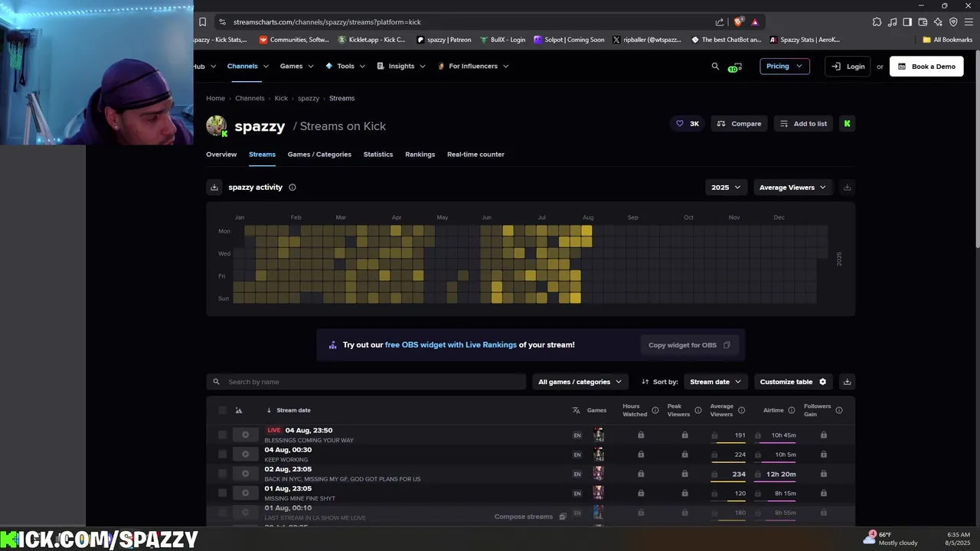Click the game thumbnail for 04 Aug 23:50 stream
The width and height of the screenshot is (980, 551).
(599, 435)
